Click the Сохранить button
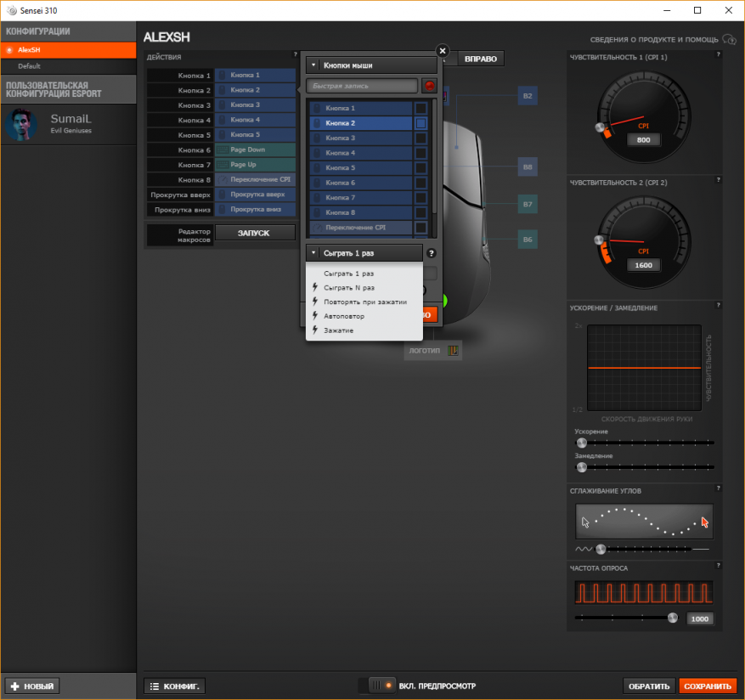 pos(708,686)
